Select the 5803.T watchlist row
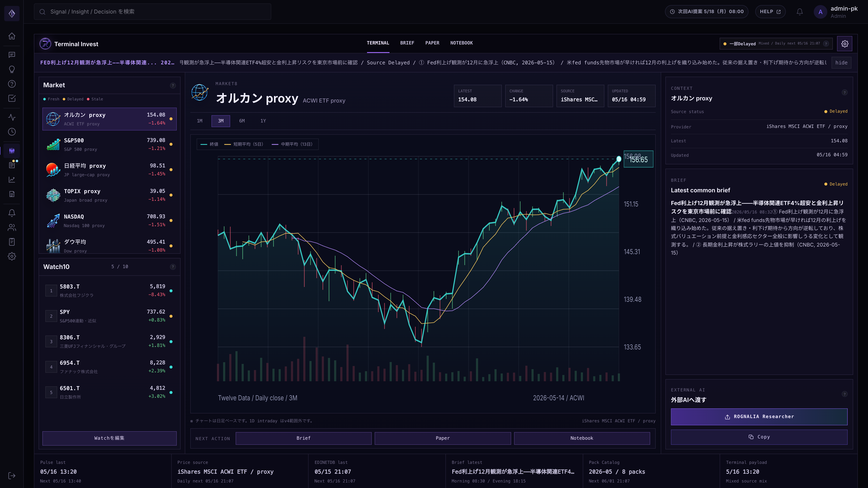The image size is (868, 488). [109, 291]
